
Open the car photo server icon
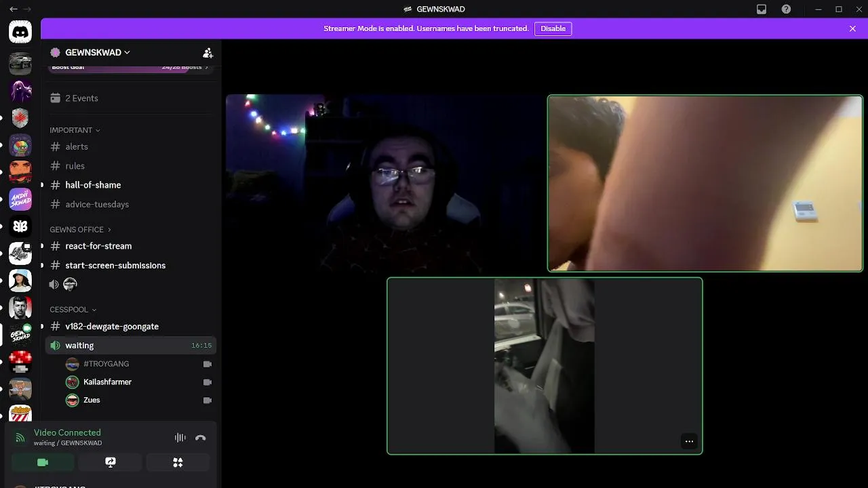click(20, 64)
